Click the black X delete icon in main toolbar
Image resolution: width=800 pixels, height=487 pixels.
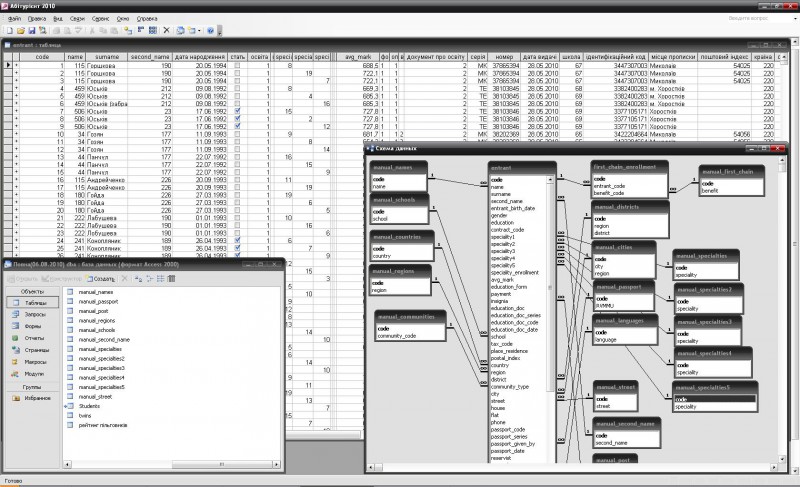point(166,31)
